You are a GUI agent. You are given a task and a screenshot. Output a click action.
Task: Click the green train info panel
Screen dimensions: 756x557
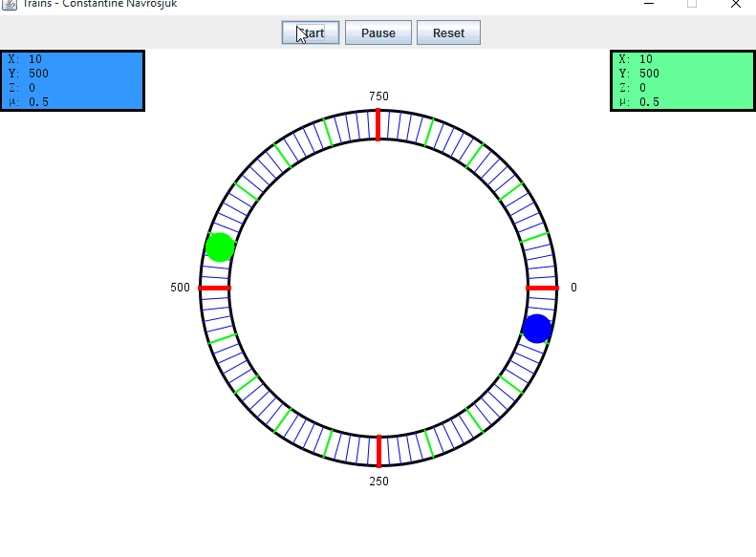[x=682, y=80]
